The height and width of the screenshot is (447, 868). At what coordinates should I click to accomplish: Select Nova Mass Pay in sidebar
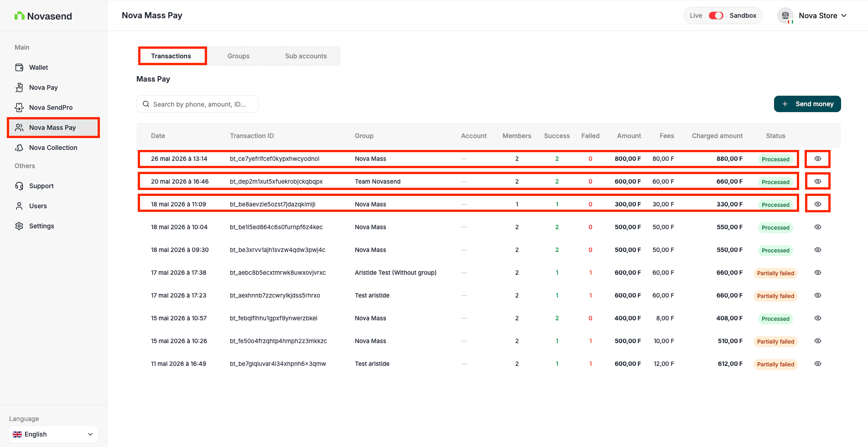coord(53,128)
